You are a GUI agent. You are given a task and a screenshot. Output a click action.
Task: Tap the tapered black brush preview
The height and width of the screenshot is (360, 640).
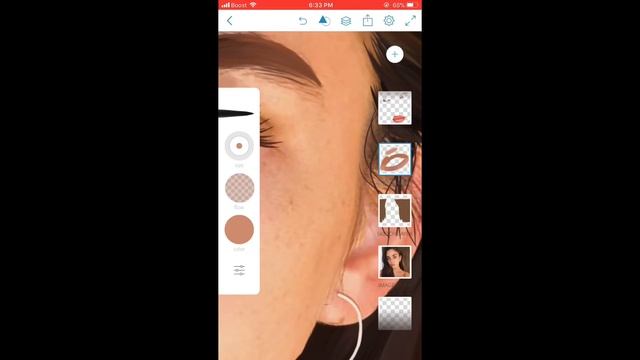(x=237, y=113)
